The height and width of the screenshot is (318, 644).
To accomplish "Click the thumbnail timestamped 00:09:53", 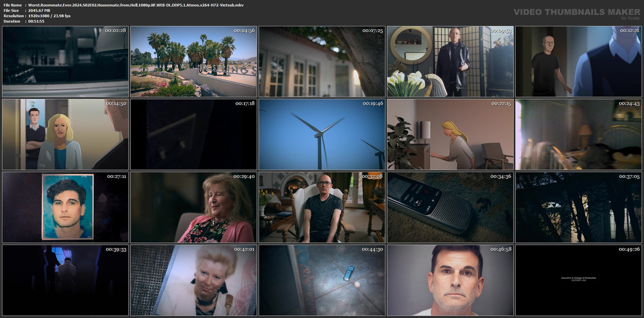I will (x=450, y=61).
